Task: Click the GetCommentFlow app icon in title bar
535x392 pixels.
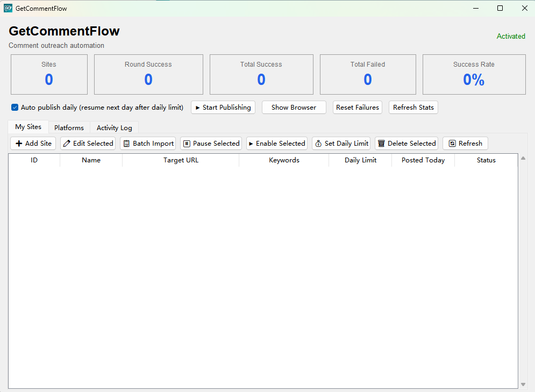Action: pos(8,8)
